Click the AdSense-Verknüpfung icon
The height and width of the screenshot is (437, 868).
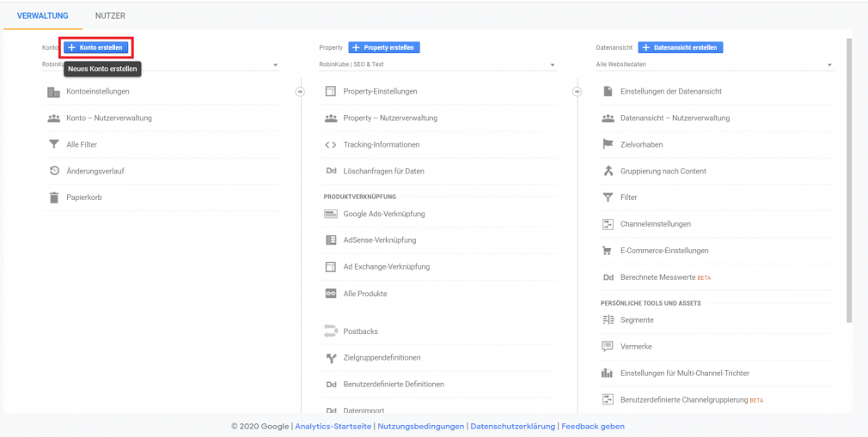pyautogui.click(x=331, y=240)
